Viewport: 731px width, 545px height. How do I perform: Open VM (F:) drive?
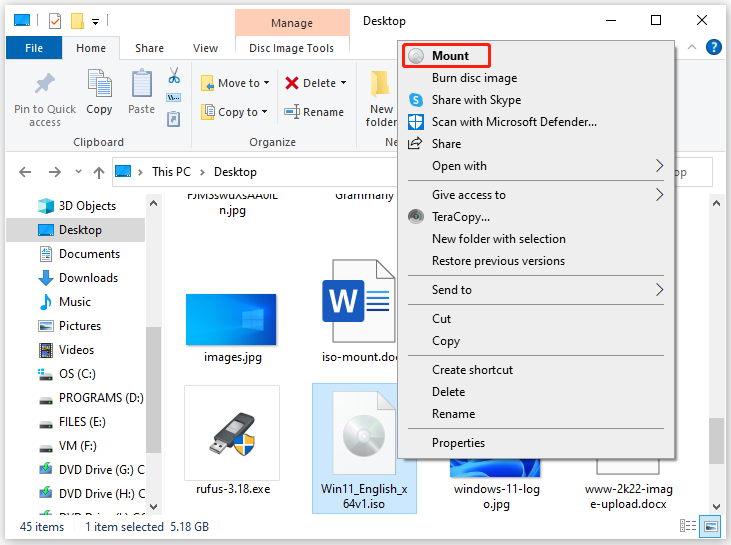77,446
